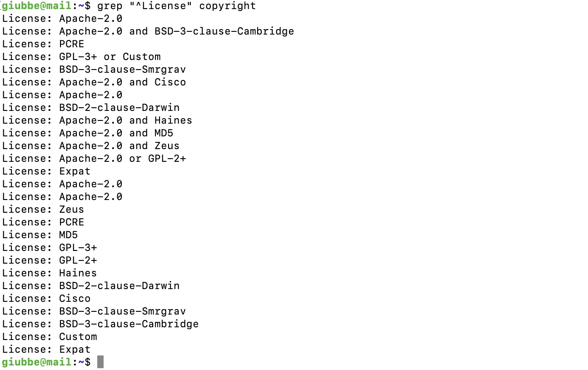
Task: Select the 'License: GPL-3+ or Custom' line
Action: click(81, 57)
